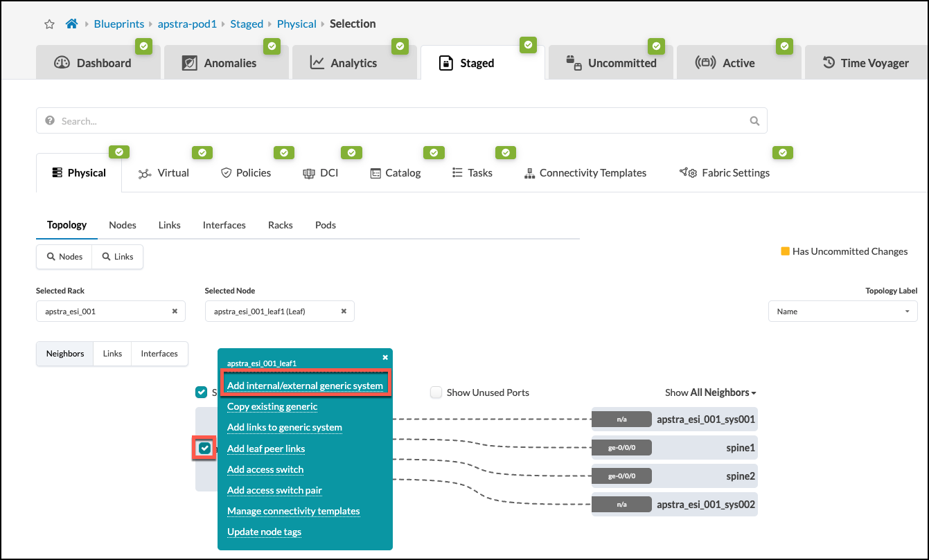
Task: Click the Nodes search button
Action: tap(64, 257)
